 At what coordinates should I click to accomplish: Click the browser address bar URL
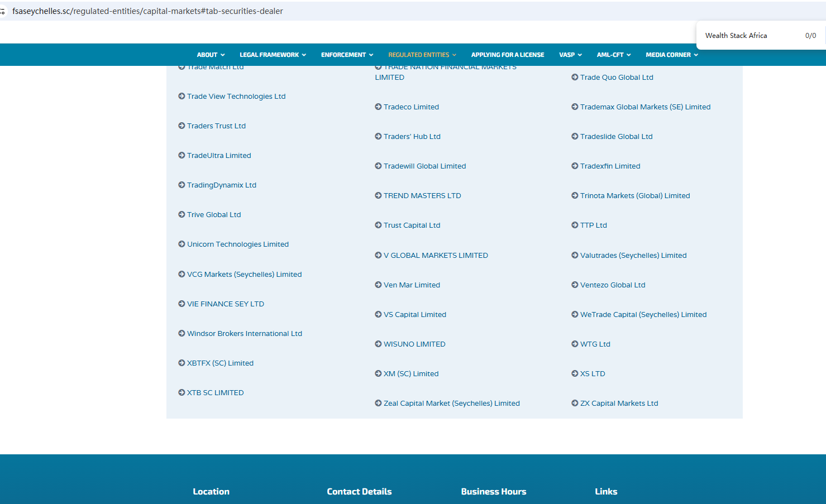coord(147,11)
